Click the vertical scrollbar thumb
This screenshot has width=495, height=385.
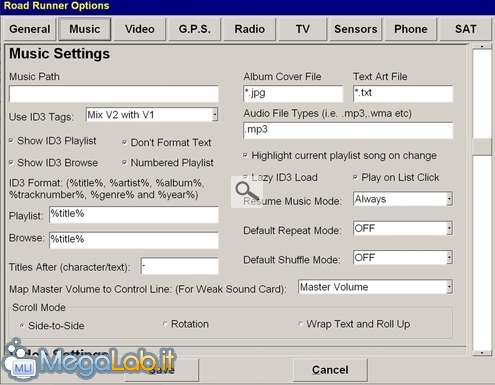482,147
